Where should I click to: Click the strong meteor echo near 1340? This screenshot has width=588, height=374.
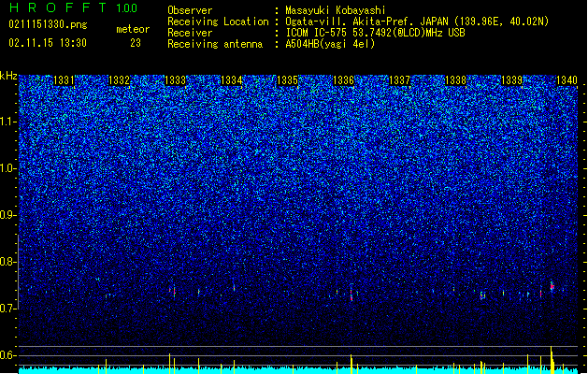(x=552, y=286)
